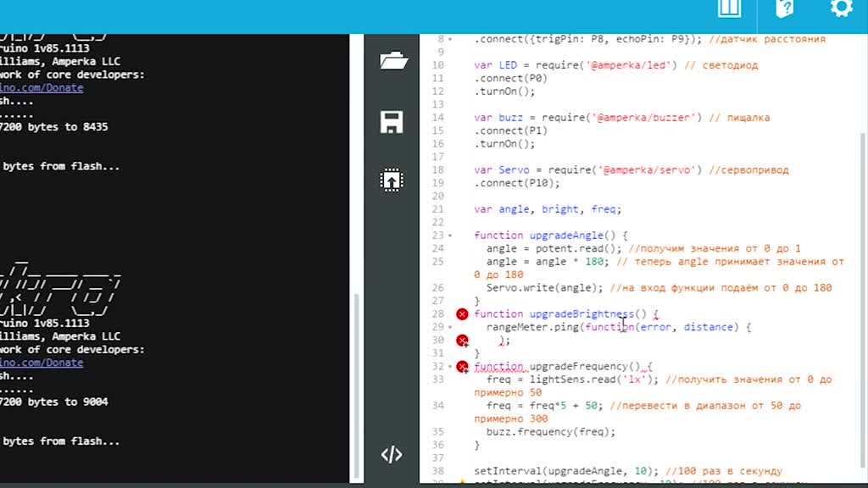Open the upper Donate link in terminal

pyautogui.click(x=42, y=87)
